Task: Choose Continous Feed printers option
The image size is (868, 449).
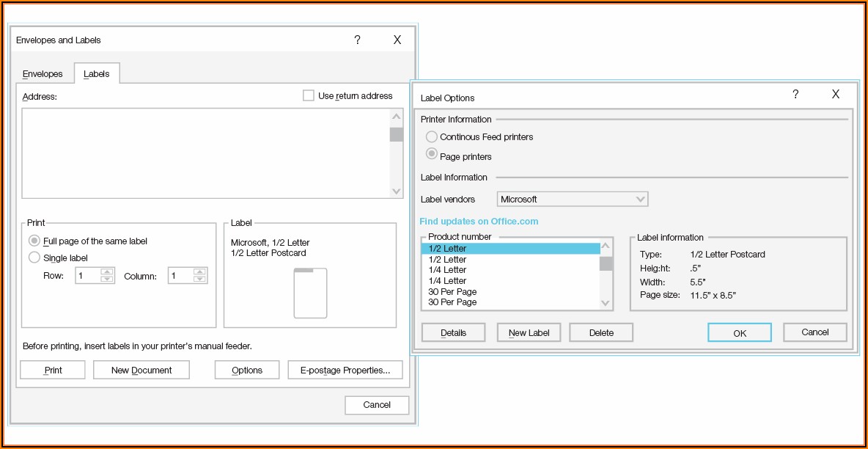Action: [x=432, y=136]
